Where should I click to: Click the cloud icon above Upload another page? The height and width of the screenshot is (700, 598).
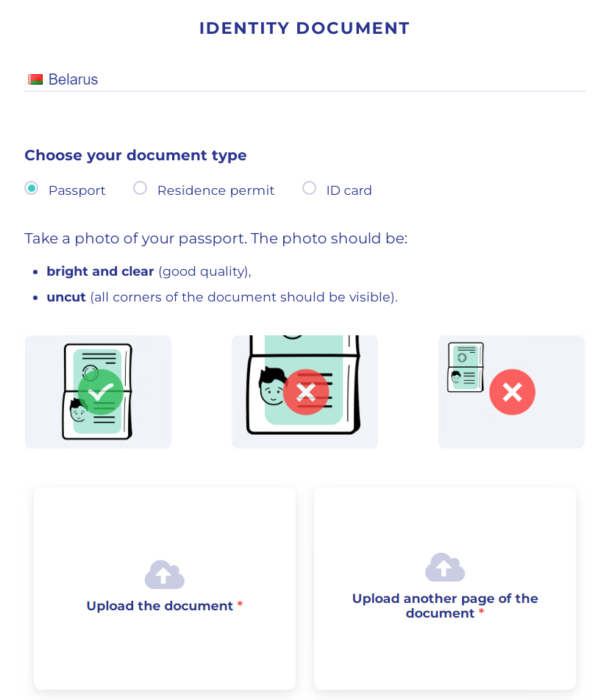coord(444,567)
